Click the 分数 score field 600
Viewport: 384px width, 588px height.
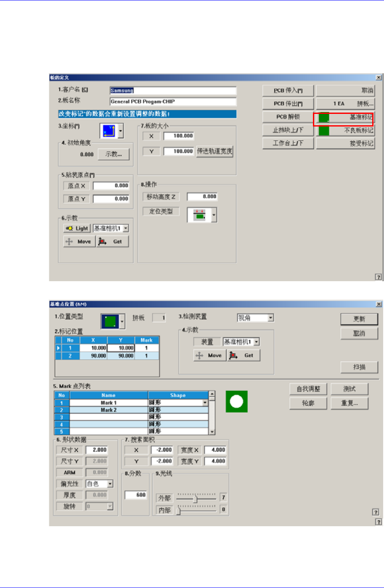point(136,495)
